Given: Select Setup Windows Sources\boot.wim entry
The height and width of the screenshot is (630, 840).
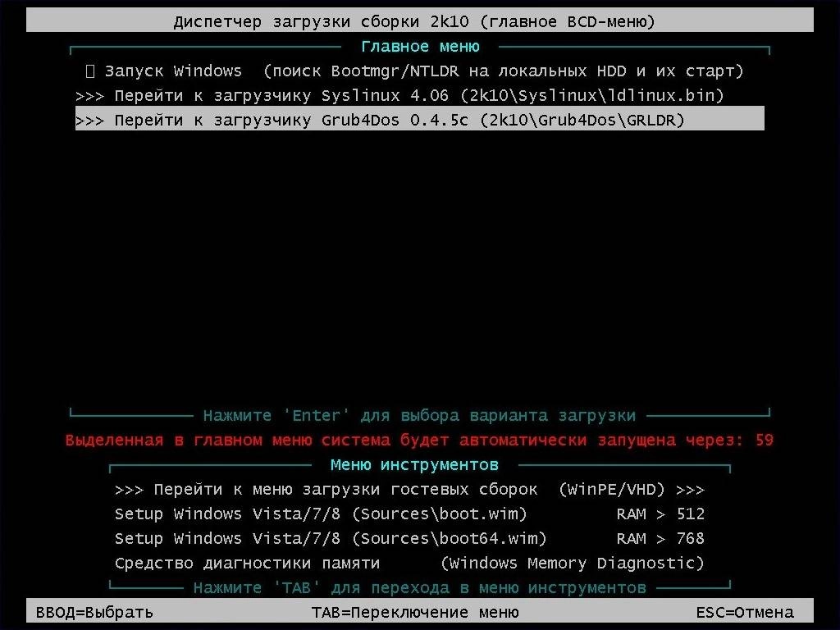Looking at the screenshot, I should [x=409, y=514].
